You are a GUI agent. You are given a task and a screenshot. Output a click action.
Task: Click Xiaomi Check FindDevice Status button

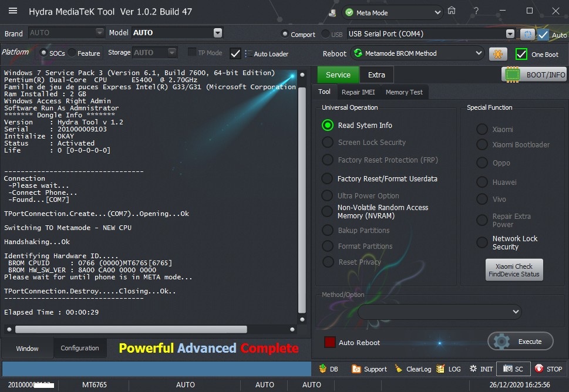[x=514, y=270]
